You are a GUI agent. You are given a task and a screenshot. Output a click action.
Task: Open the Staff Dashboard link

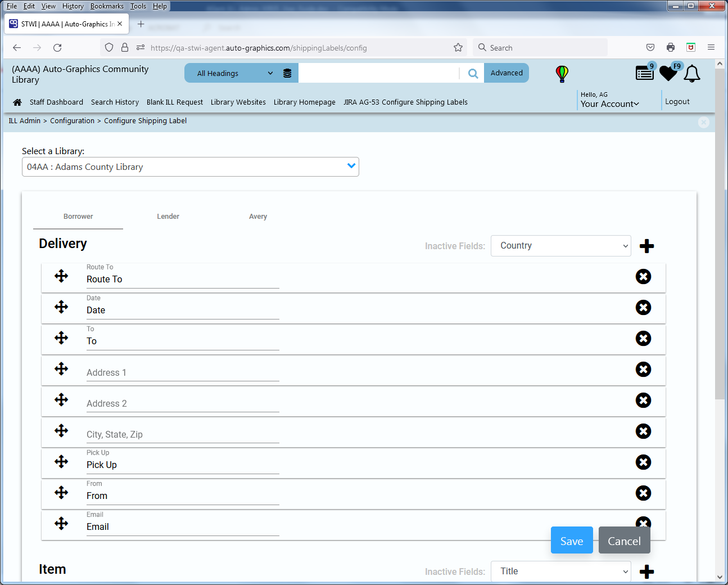click(x=56, y=102)
